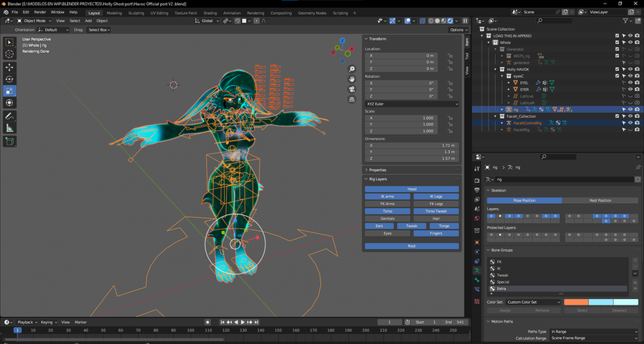
Task: Pin the properties editor with pin icon
Action: [x=638, y=167]
